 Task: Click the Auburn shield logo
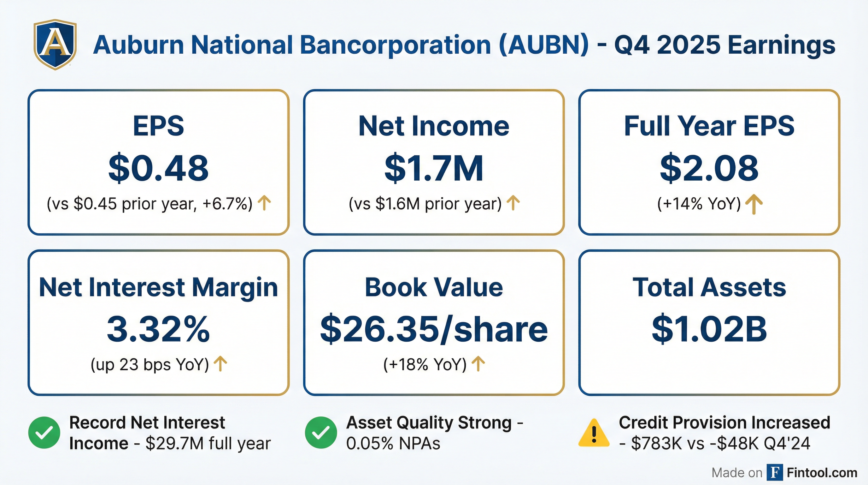tap(55, 45)
